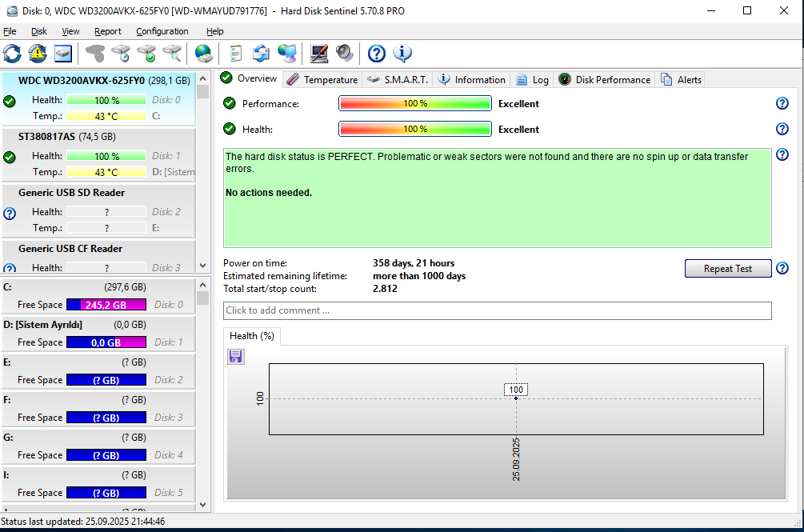Open the Help menu

pos(215,31)
